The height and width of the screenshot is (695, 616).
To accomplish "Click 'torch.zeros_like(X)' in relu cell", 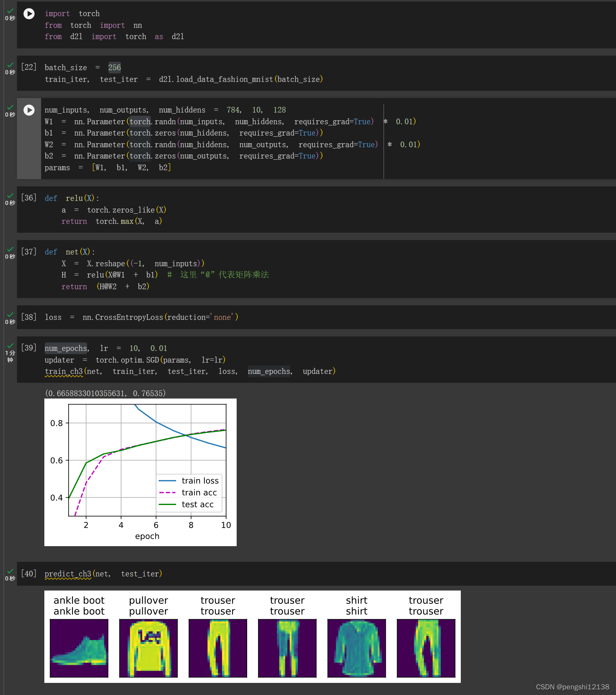I will pyautogui.click(x=127, y=210).
